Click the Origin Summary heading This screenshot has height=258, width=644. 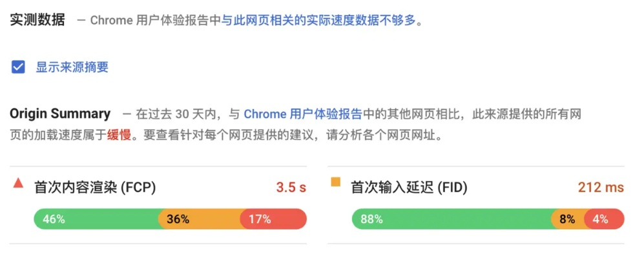click(x=60, y=114)
